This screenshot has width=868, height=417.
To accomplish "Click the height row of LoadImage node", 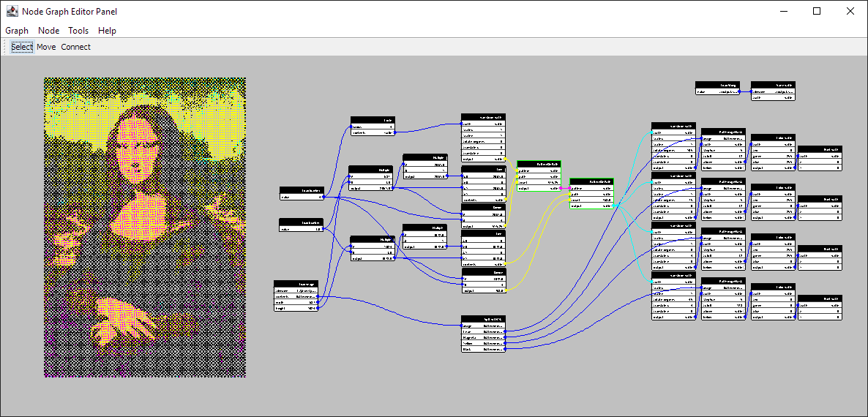I will (296, 308).
